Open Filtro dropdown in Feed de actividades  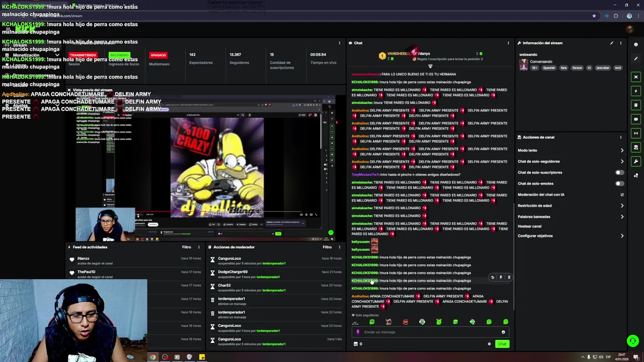pos(186,247)
